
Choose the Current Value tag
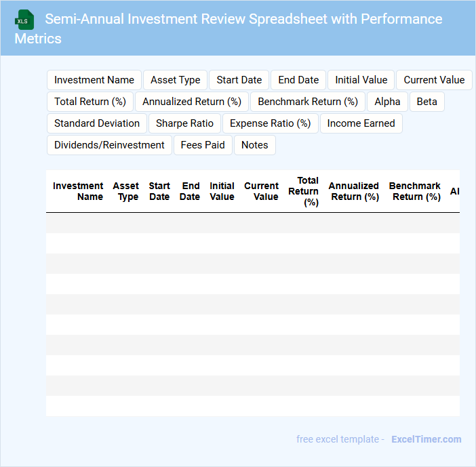(x=434, y=80)
